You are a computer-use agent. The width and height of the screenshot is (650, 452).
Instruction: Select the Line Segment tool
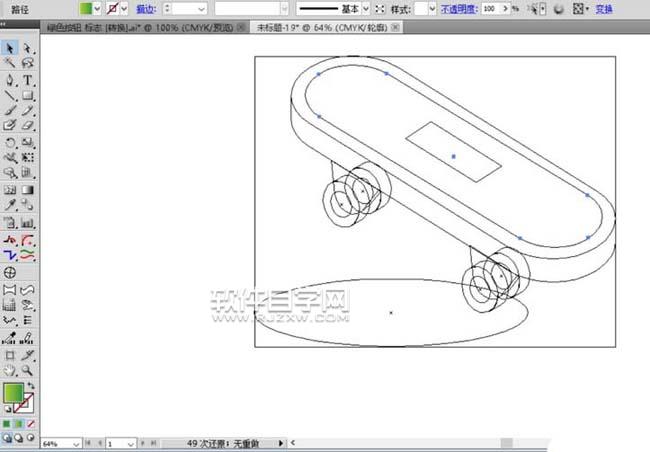pyautogui.click(x=10, y=95)
